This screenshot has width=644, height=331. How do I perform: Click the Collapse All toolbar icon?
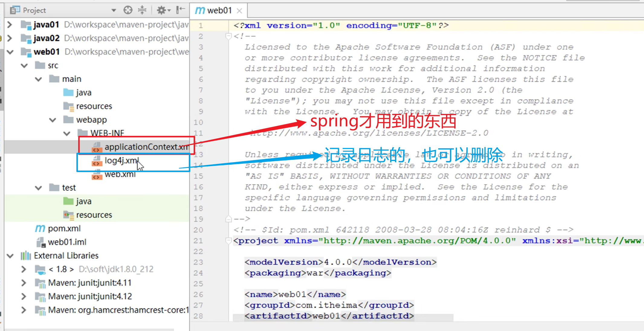[142, 10]
